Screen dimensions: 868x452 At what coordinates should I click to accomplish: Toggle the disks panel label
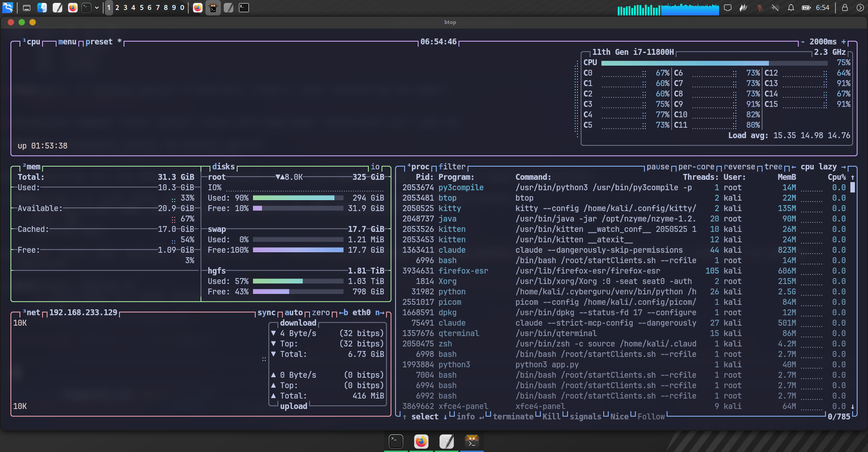[224, 167]
